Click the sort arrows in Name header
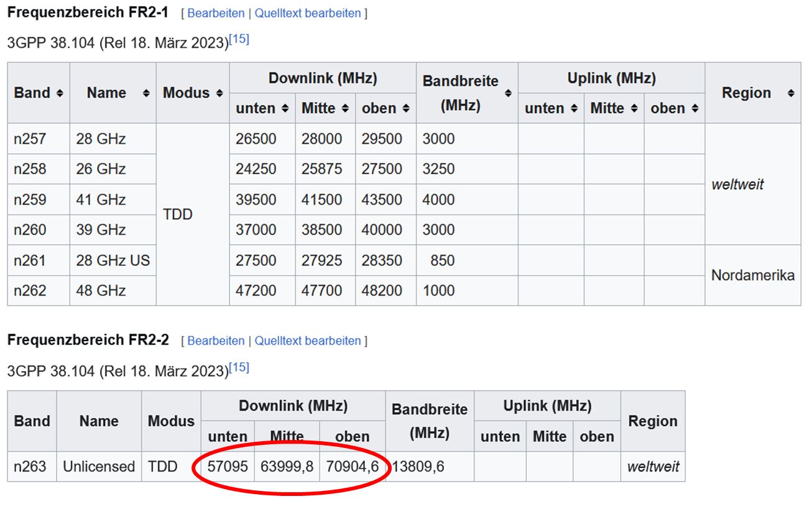 [x=146, y=93]
